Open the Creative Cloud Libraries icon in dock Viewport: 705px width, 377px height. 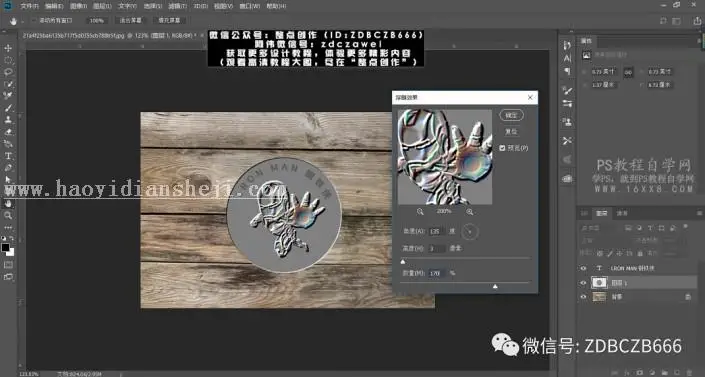(x=567, y=179)
